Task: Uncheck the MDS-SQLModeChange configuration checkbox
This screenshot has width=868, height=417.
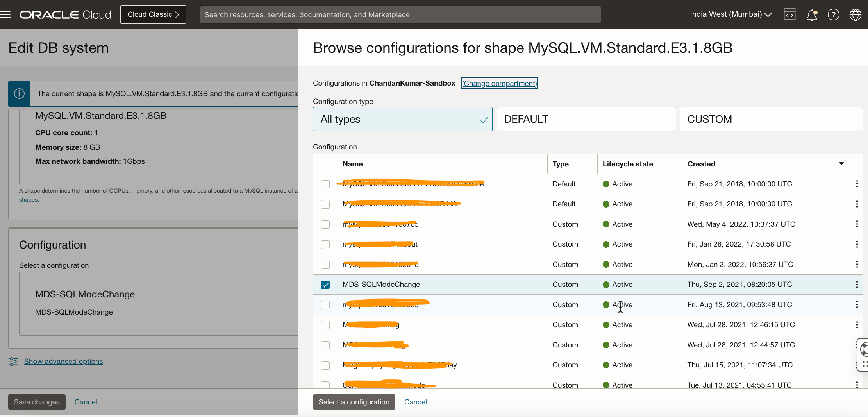Action: click(x=325, y=285)
